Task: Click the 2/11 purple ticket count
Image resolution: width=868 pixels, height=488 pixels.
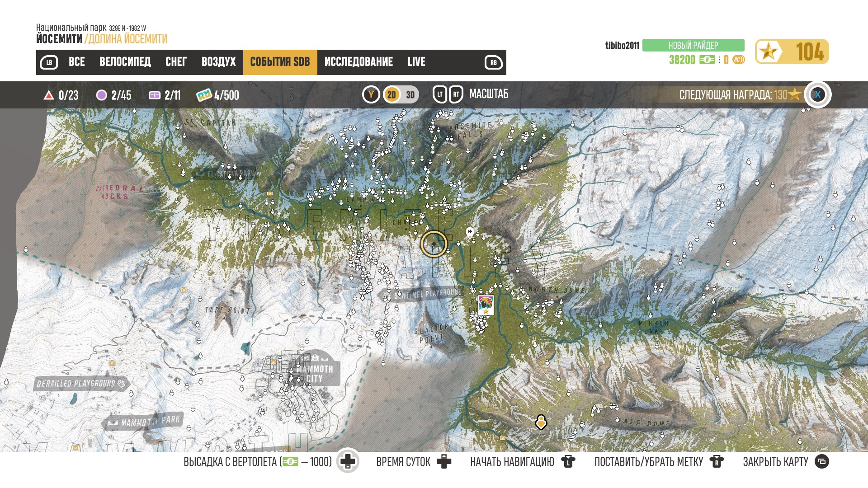Action: (x=172, y=95)
